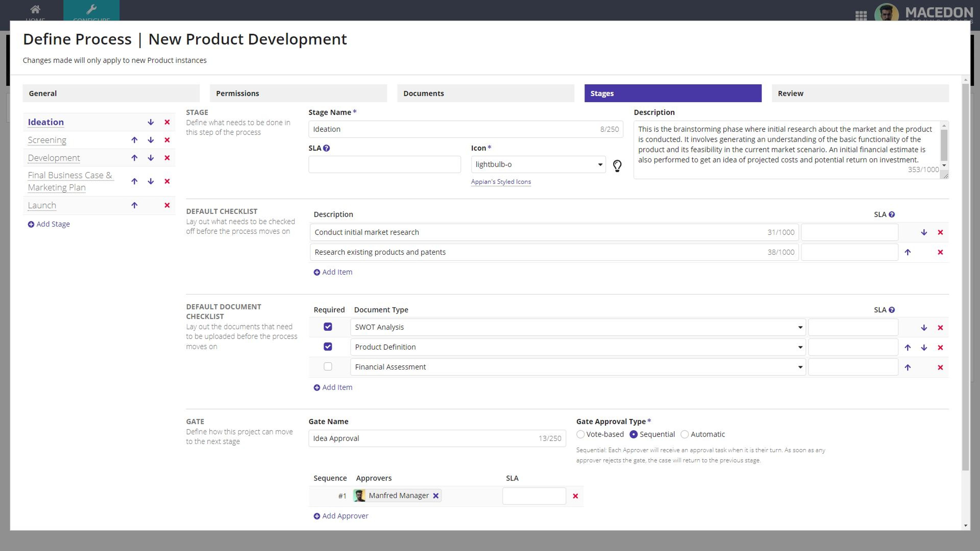980x551 pixels.
Task: Select Automatic gate approval type
Action: [x=684, y=434]
